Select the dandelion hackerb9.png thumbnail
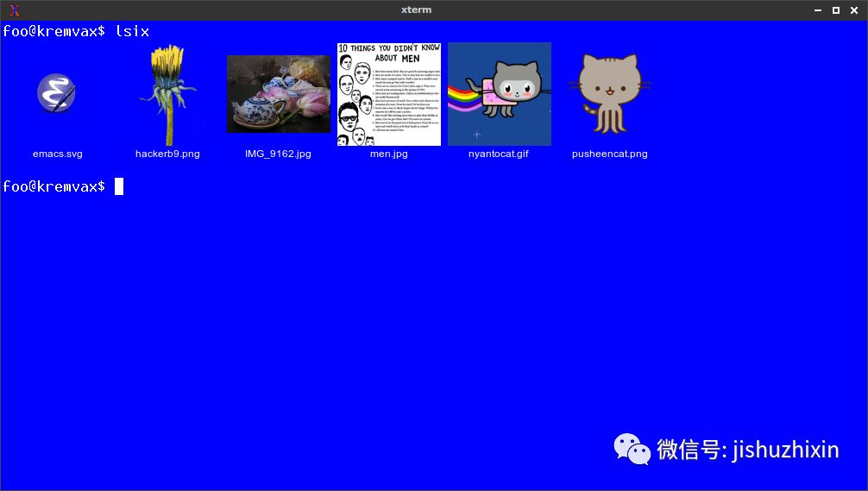The height and width of the screenshot is (491, 868). pyautogui.click(x=167, y=95)
